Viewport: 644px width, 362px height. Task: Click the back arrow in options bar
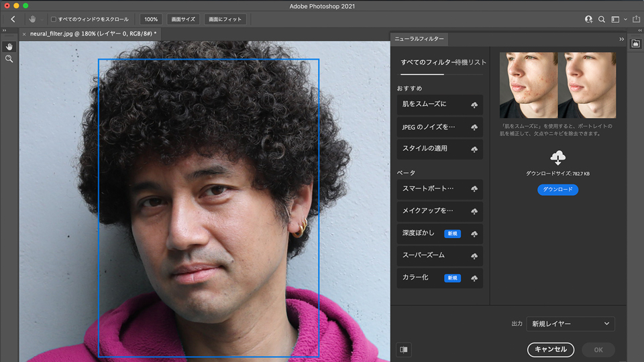point(13,19)
